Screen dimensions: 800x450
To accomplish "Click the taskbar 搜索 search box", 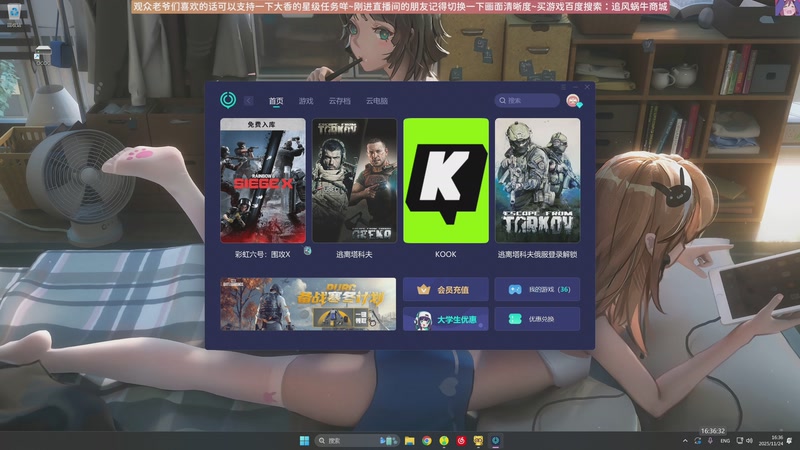I will click(357, 440).
